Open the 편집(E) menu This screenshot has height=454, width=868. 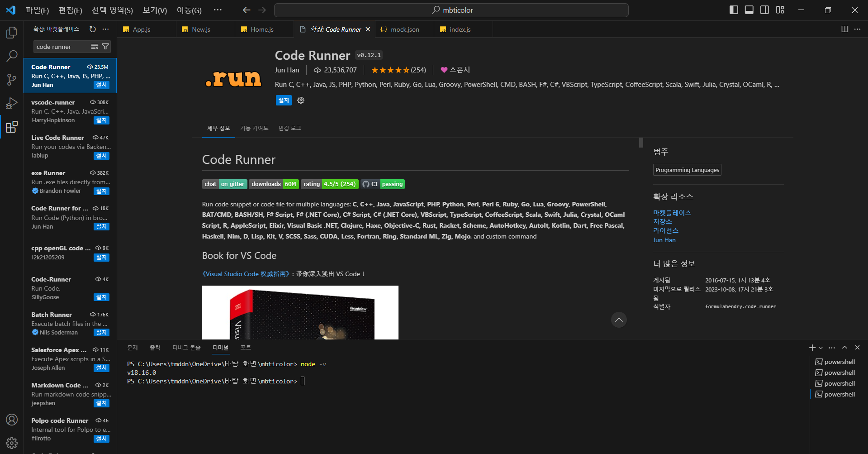coord(71,10)
